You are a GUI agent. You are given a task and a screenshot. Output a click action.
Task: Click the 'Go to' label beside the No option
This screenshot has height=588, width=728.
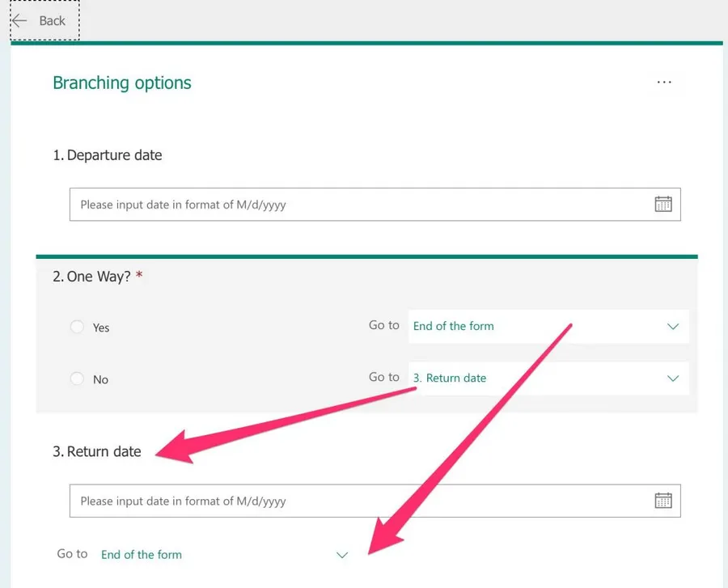(384, 377)
